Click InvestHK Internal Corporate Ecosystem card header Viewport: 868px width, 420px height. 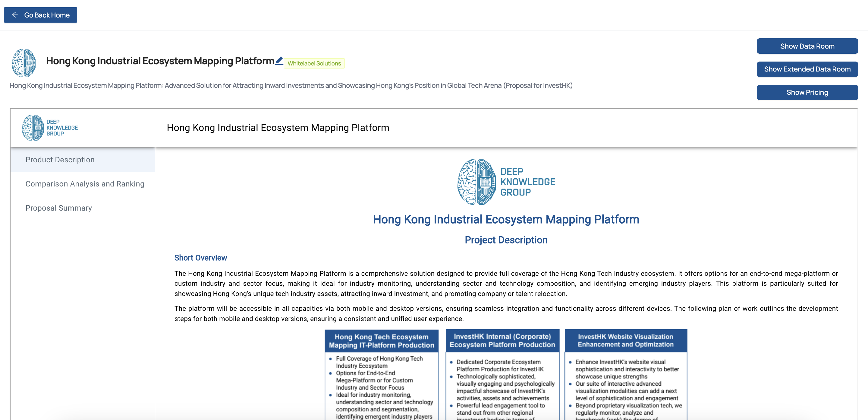coord(502,341)
